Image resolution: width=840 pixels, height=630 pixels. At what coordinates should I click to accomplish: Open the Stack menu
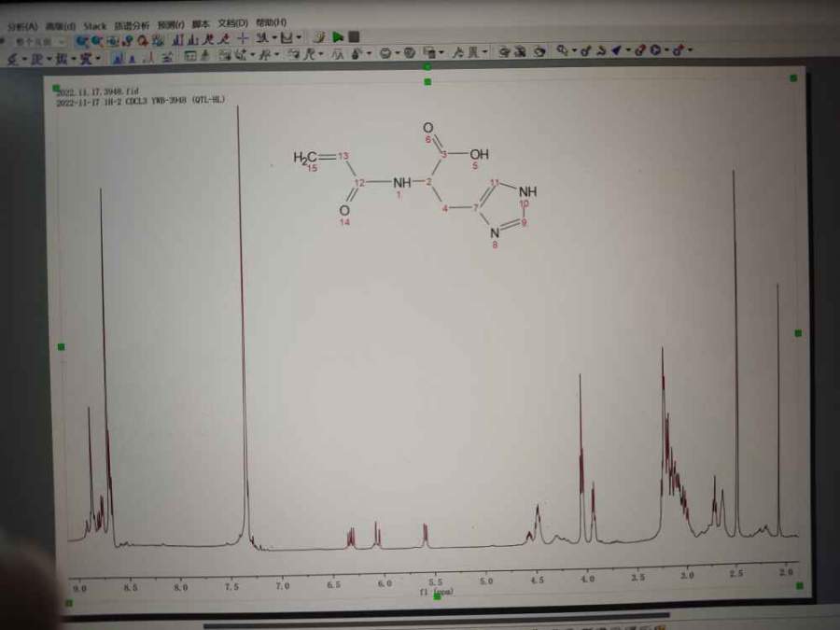94,25
